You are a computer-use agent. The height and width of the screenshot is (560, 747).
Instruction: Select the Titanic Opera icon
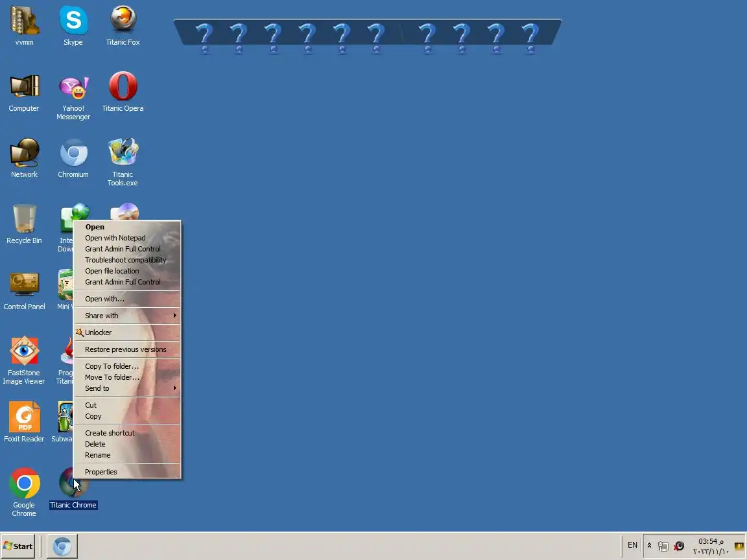pyautogui.click(x=123, y=93)
